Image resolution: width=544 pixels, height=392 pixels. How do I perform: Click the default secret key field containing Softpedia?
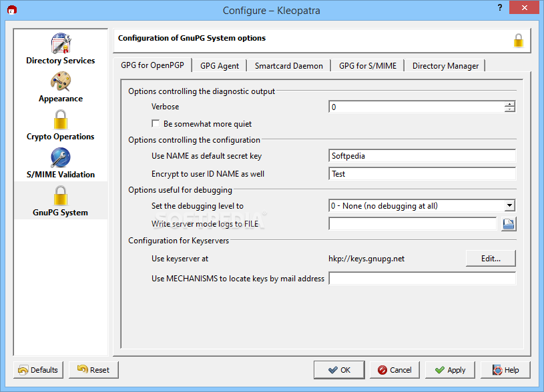423,156
